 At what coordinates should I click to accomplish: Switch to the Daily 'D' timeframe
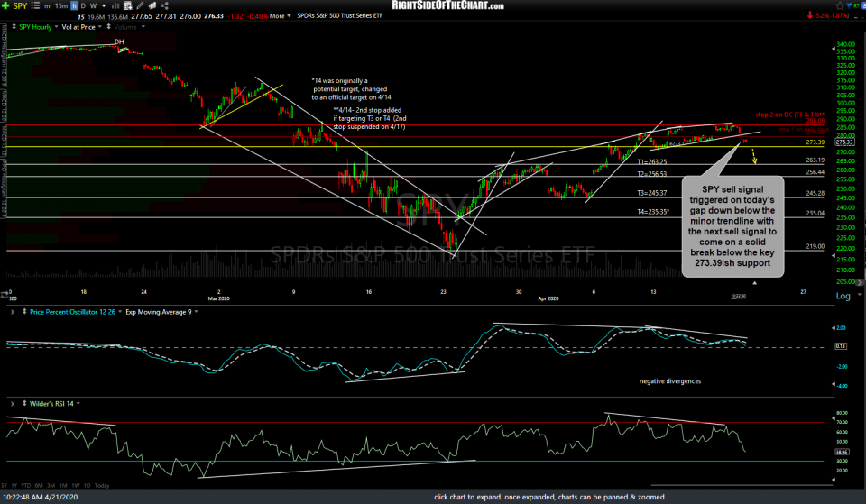83,6
